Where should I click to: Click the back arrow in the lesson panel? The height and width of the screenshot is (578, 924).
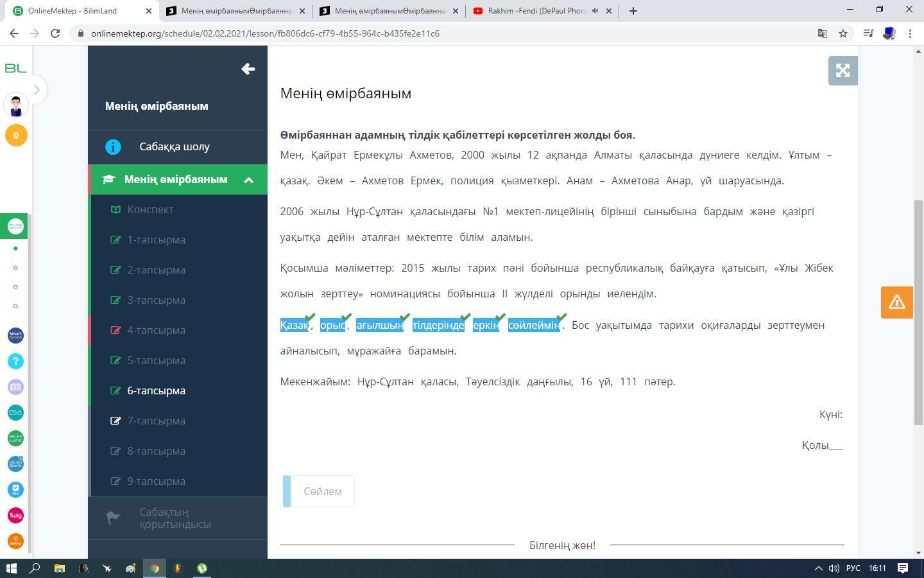248,69
